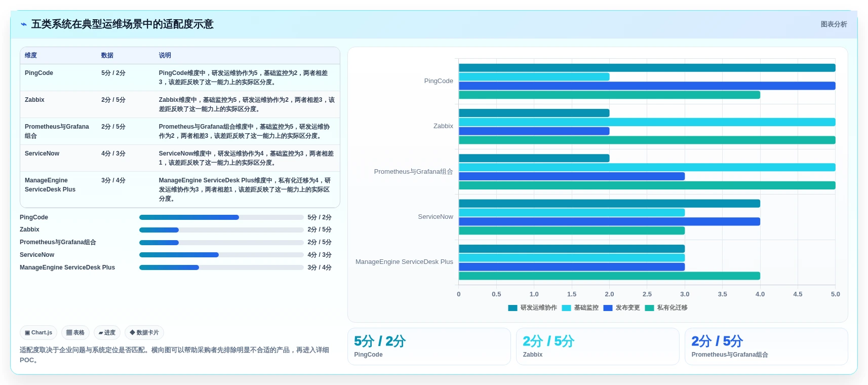Click PingCode description text in 说明 column
868x385 pixels.
[x=244, y=78]
